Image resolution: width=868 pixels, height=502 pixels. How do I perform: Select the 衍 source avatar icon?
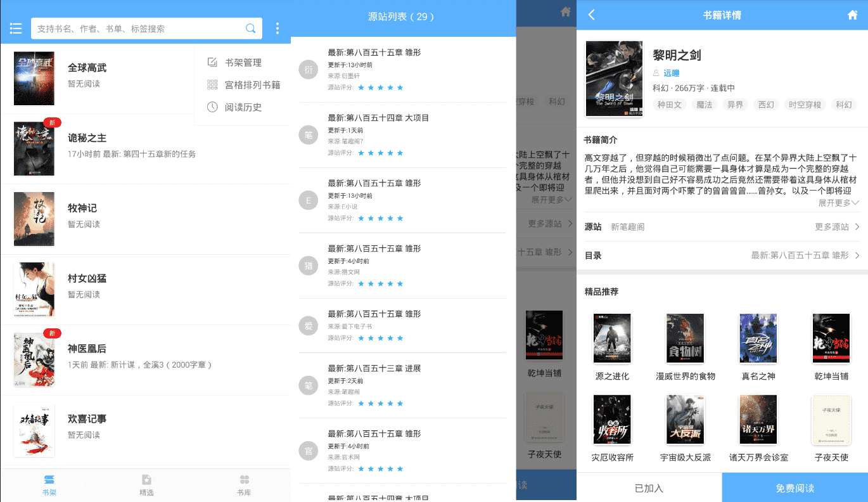tap(309, 70)
